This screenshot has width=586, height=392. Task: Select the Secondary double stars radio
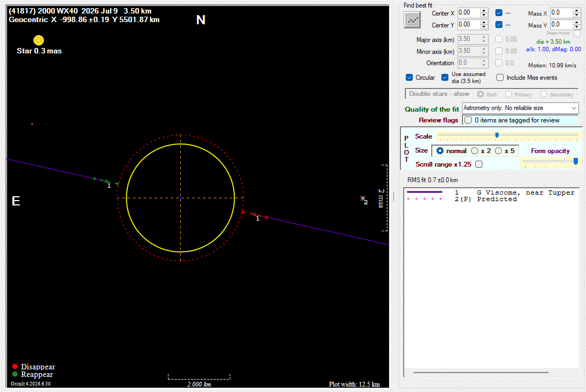(x=543, y=94)
